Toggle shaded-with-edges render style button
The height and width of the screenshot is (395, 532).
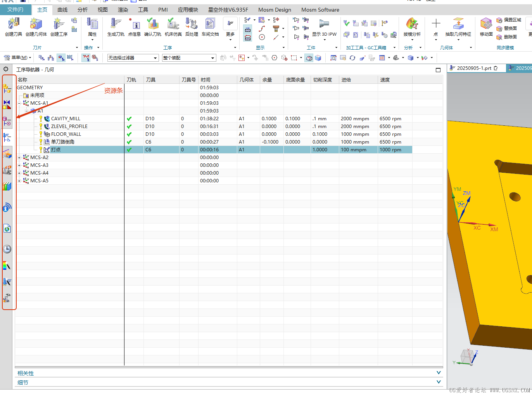pos(309,58)
